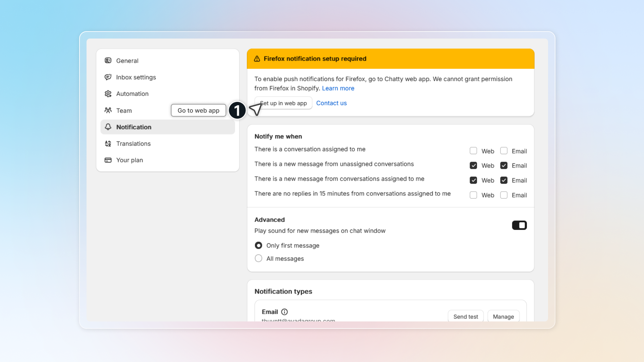Click the Firefox warning triangle icon
This screenshot has height=362, width=644.
[x=257, y=59]
